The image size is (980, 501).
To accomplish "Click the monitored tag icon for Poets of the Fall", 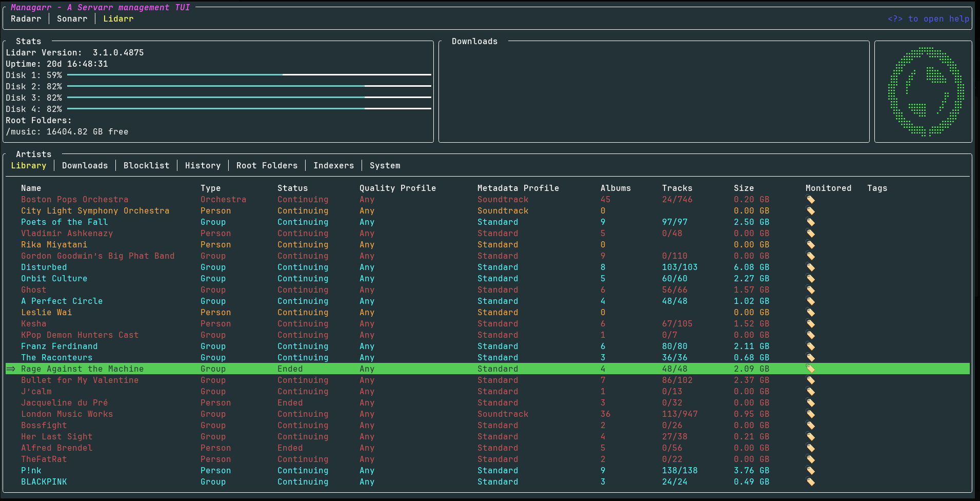I will point(810,222).
